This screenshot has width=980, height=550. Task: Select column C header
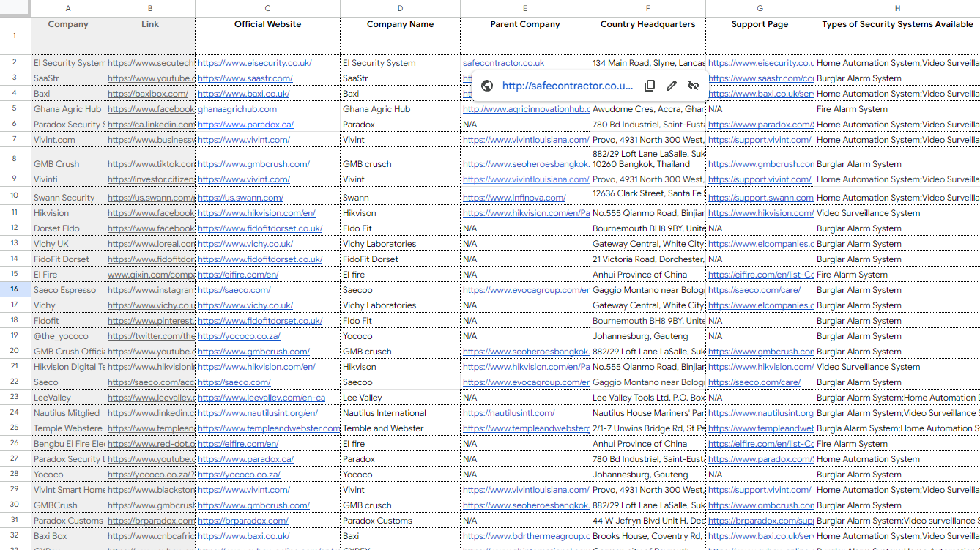[x=267, y=8]
